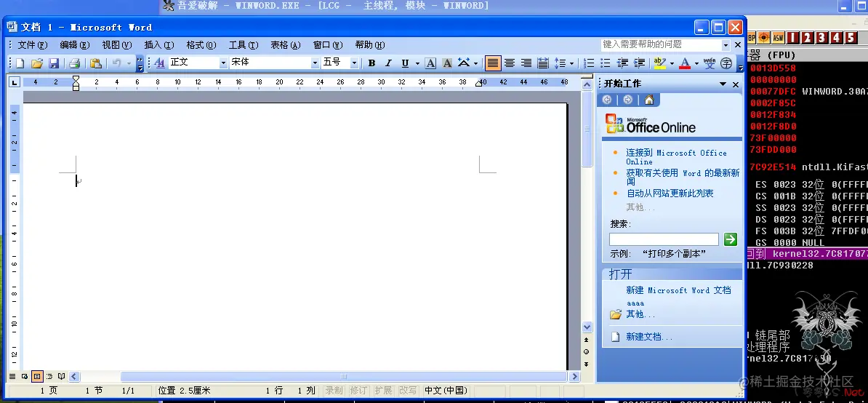Create a new blank document from toolbar
868x403 pixels.
pyautogui.click(x=20, y=64)
